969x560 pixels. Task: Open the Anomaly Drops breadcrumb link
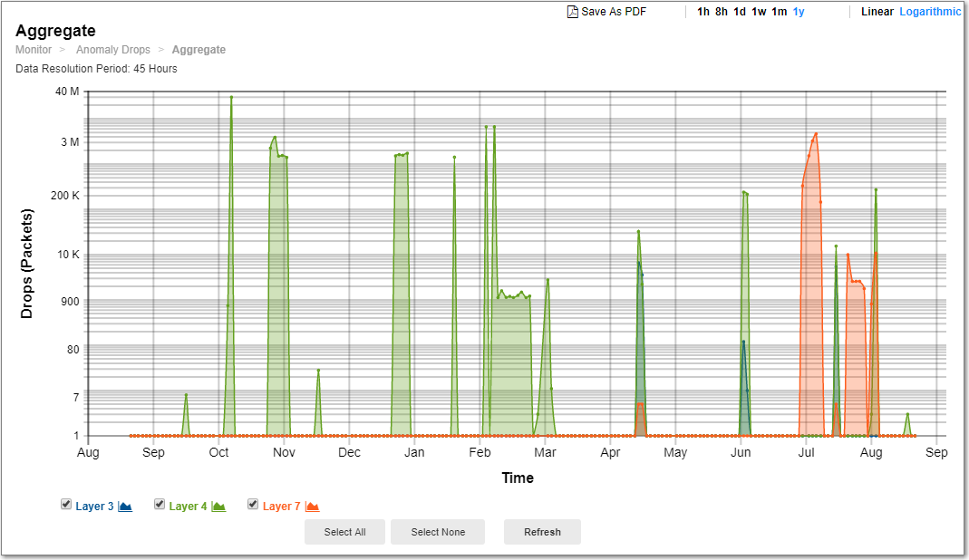(x=113, y=50)
